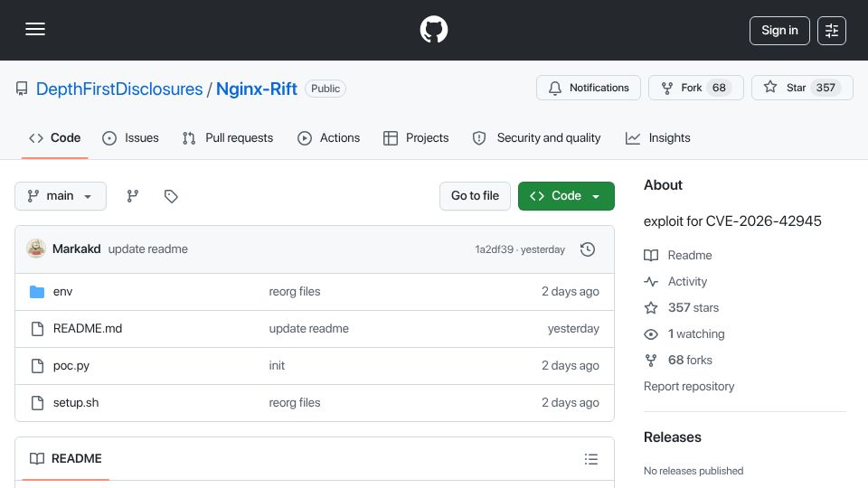Select the README tab in file viewer

tap(66, 459)
